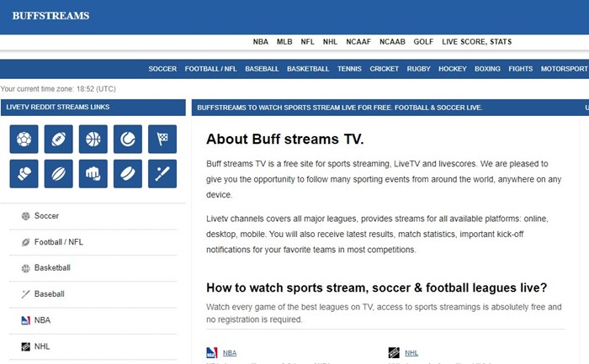
Task: Select the rugby ball icon tile
Action: 58,173
